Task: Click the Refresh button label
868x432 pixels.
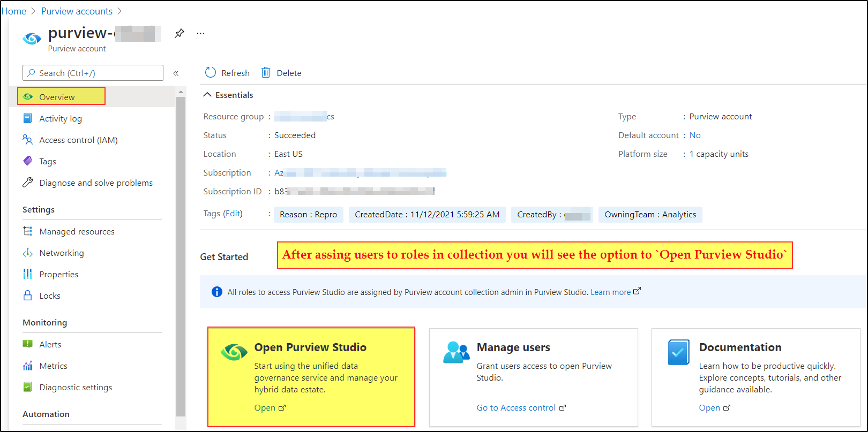Action: coord(236,73)
